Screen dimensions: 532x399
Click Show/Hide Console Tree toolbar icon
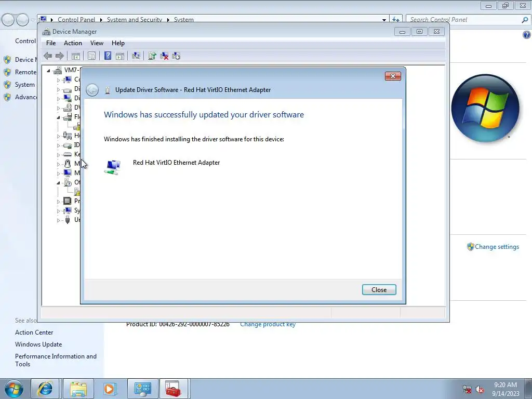pos(76,56)
